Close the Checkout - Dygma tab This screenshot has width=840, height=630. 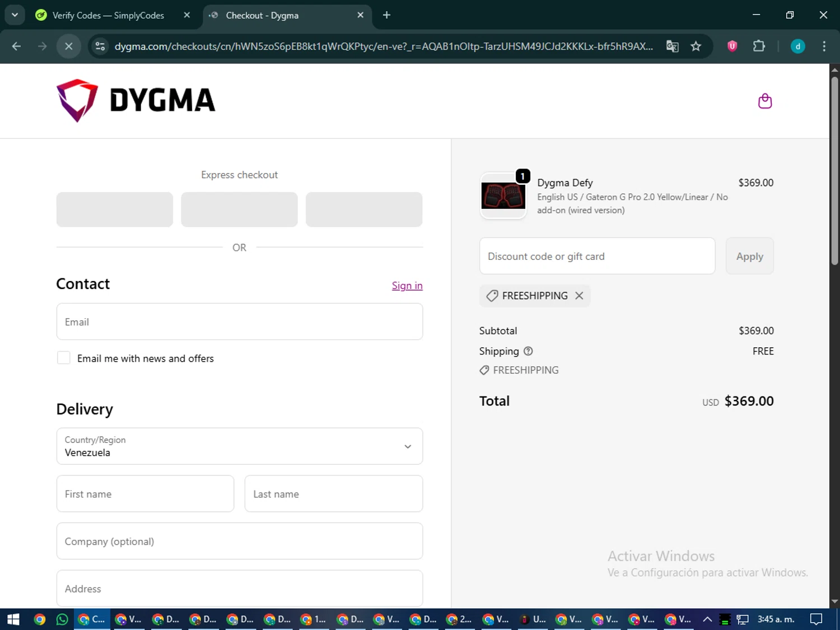[x=361, y=15]
